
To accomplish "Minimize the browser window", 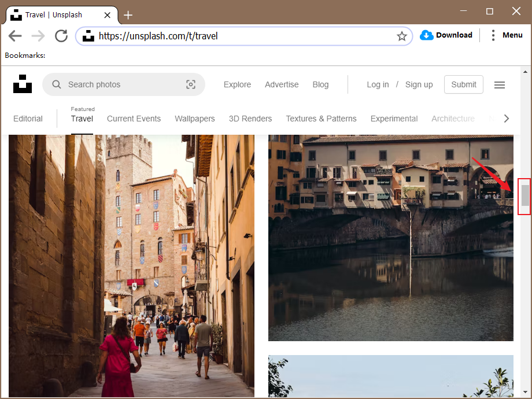I will (463, 11).
